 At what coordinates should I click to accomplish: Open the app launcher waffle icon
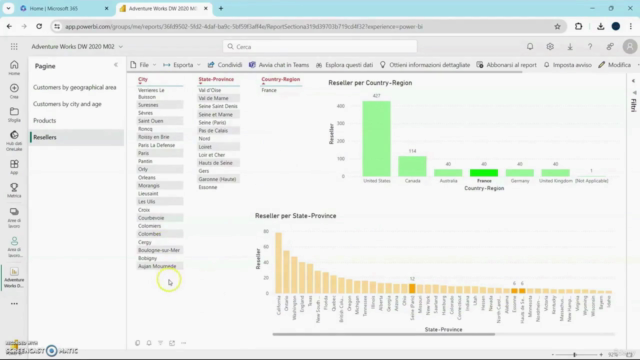(x=14, y=47)
